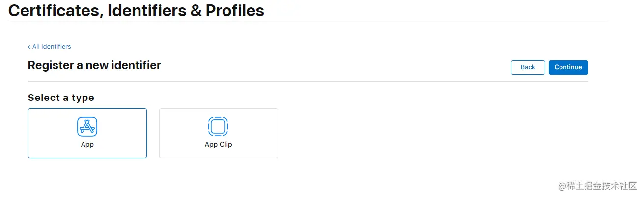Choose the App Clip identifier type card
The height and width of the screenshot is (198, 644).
218,133
